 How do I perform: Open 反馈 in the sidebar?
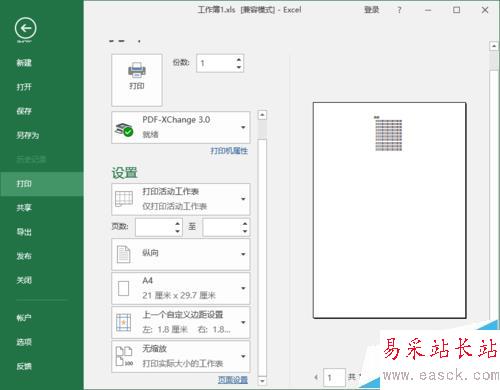coord(24,366)
